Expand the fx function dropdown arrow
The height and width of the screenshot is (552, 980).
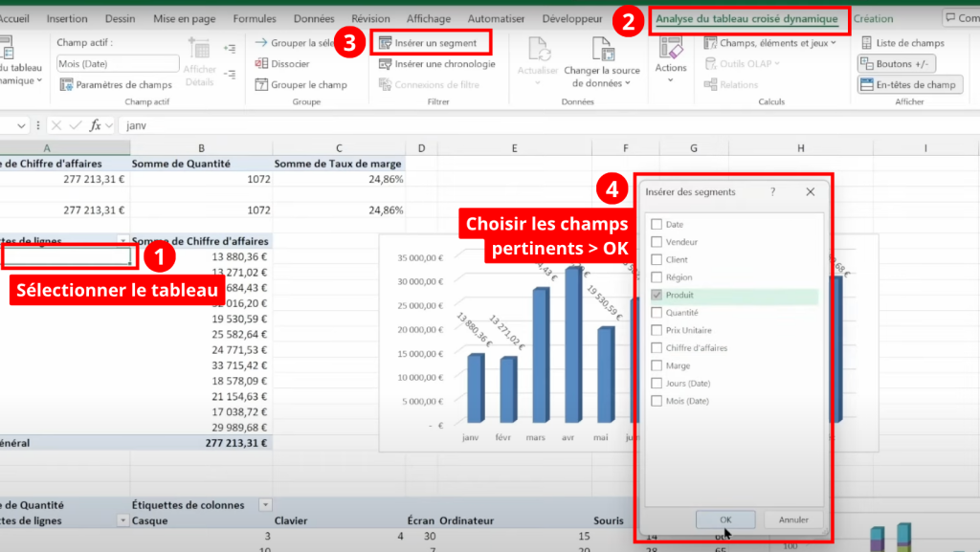point(109,125)
